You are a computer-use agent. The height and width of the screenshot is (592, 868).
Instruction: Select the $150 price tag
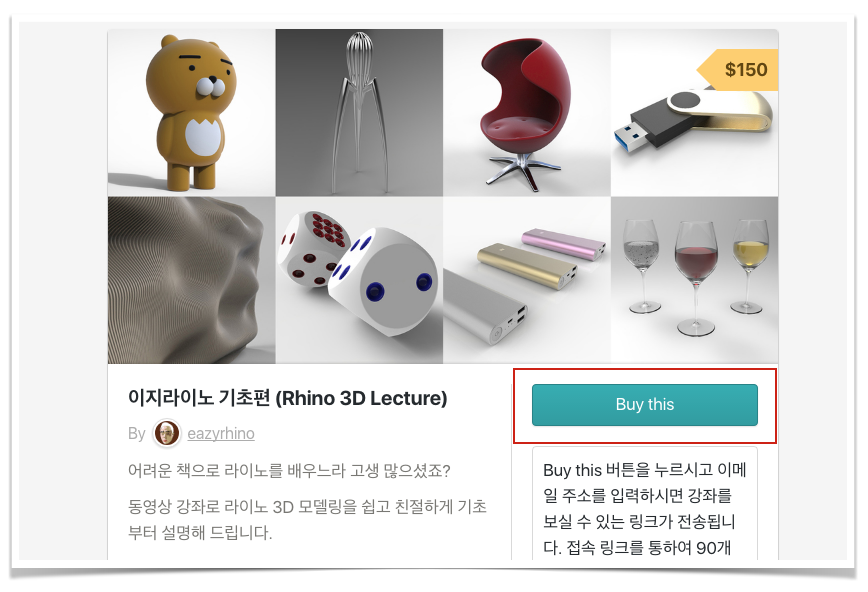(x=737, y=70)
